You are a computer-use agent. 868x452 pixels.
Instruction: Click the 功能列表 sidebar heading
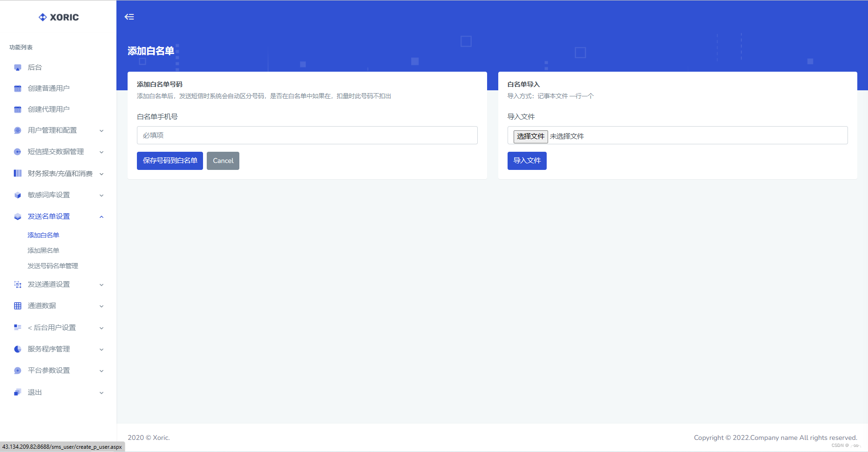coord(21,47)
